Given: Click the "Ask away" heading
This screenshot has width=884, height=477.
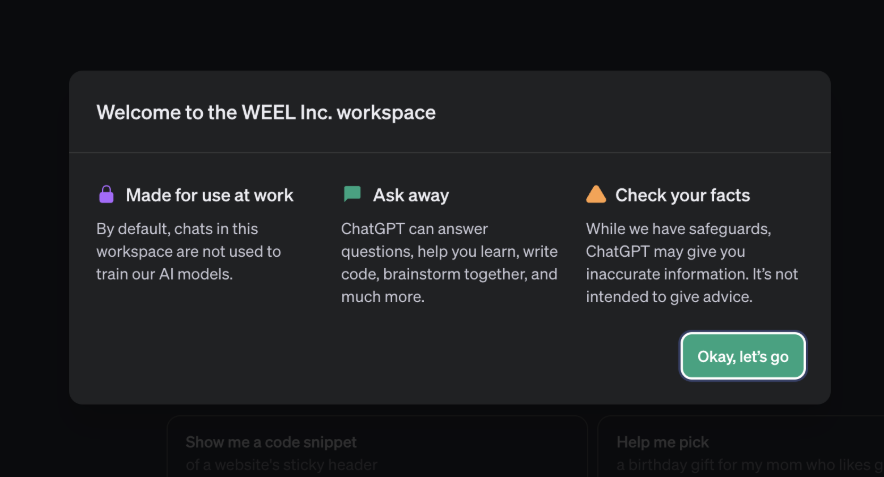Looking at the screenshot, I should [411, 195].
